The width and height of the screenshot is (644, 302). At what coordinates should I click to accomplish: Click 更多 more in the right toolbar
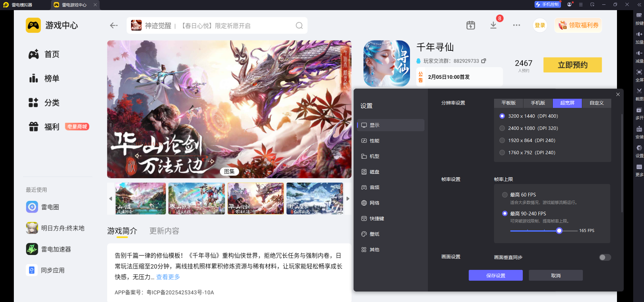coord(639,170)
